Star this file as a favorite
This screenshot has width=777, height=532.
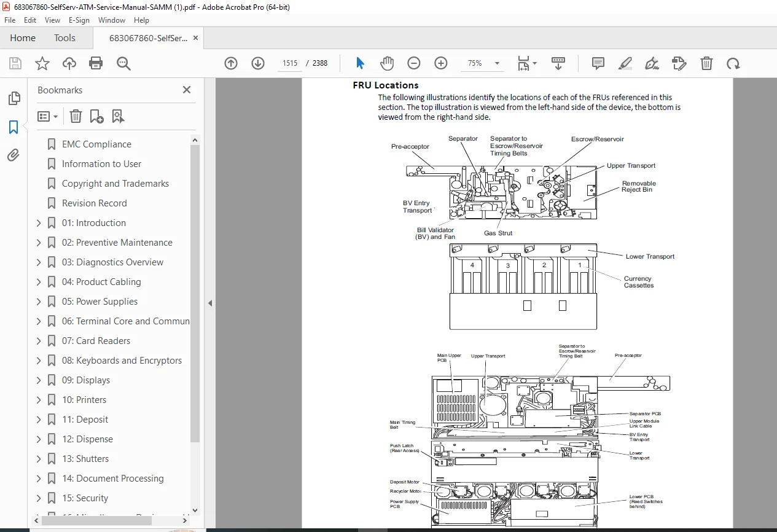(x=42, y=63)
